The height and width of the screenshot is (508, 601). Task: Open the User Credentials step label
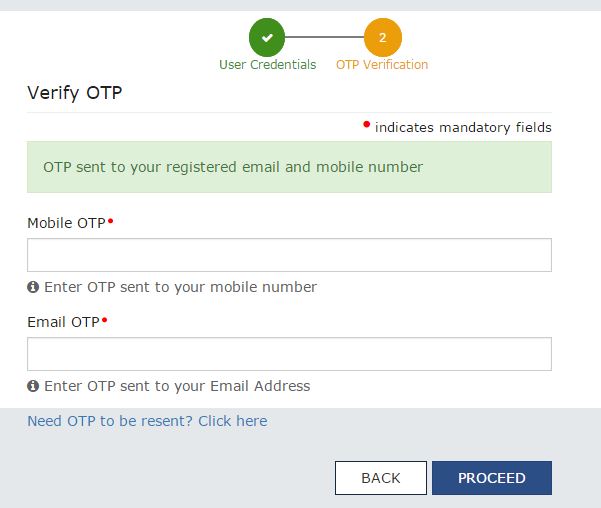tap(268, 65)
